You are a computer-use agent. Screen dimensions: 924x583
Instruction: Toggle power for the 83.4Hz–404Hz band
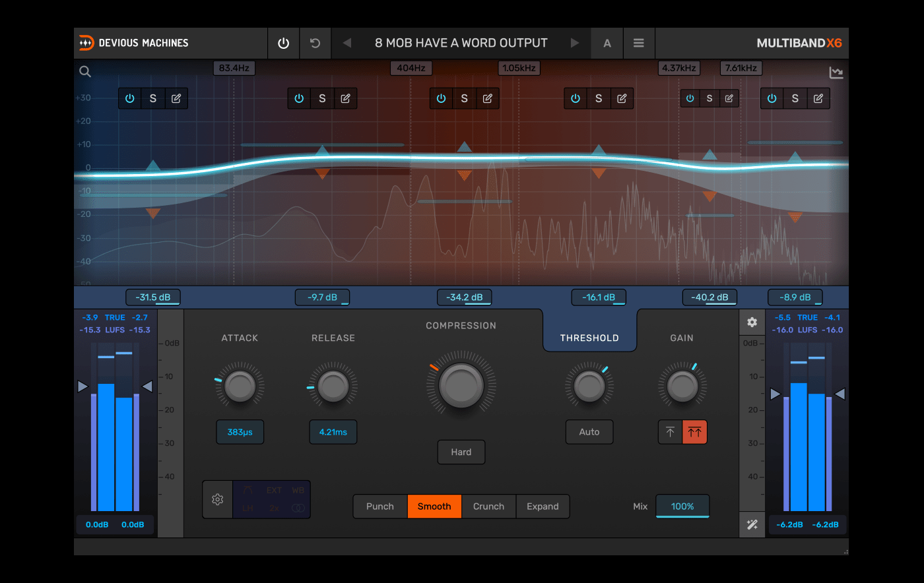tap(299, 98)
